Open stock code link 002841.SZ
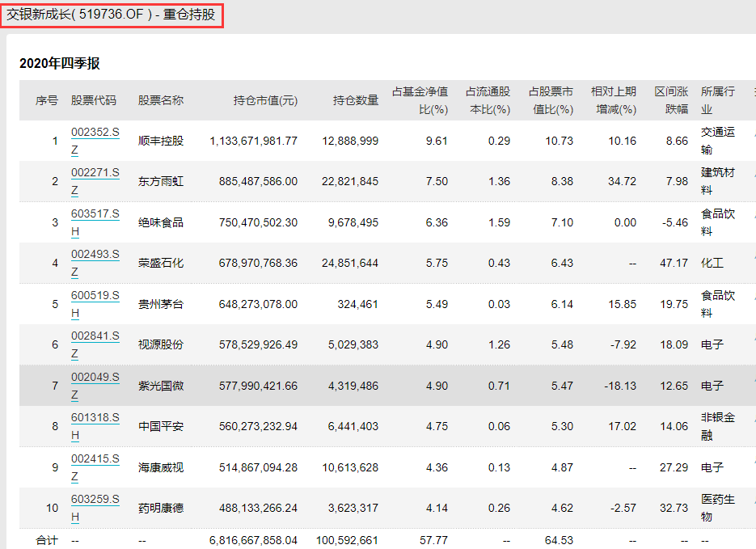Screen dimensions: 756x549 click(95, 344)
